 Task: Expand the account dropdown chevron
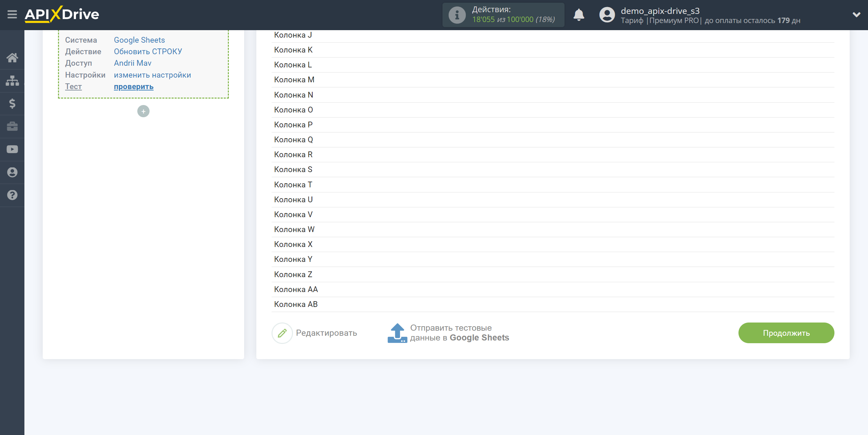point(856,15)
